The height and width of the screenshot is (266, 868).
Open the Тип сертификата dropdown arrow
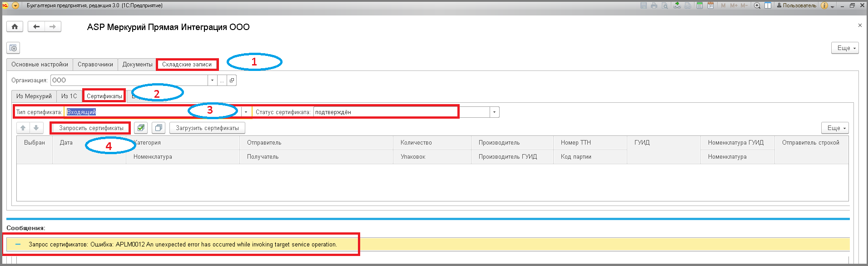(246, 112)
